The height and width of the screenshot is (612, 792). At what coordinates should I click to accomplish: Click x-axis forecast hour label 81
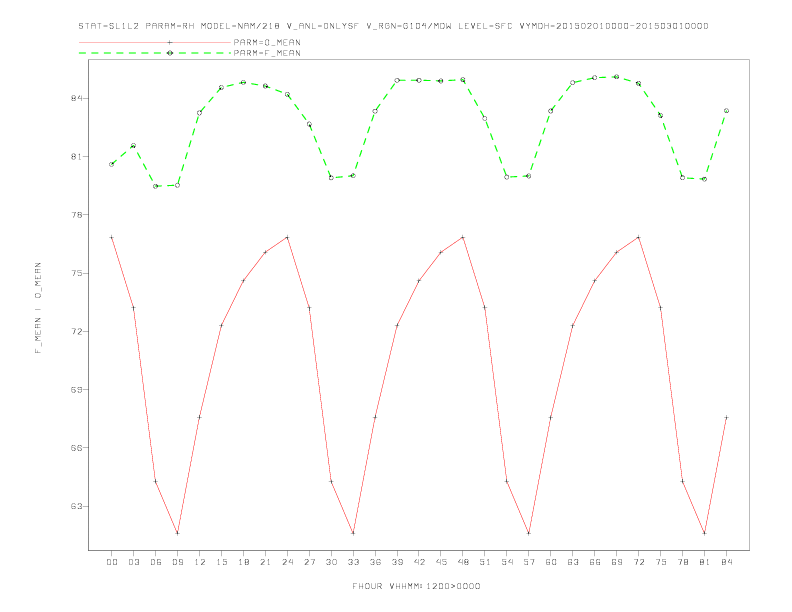705,562
